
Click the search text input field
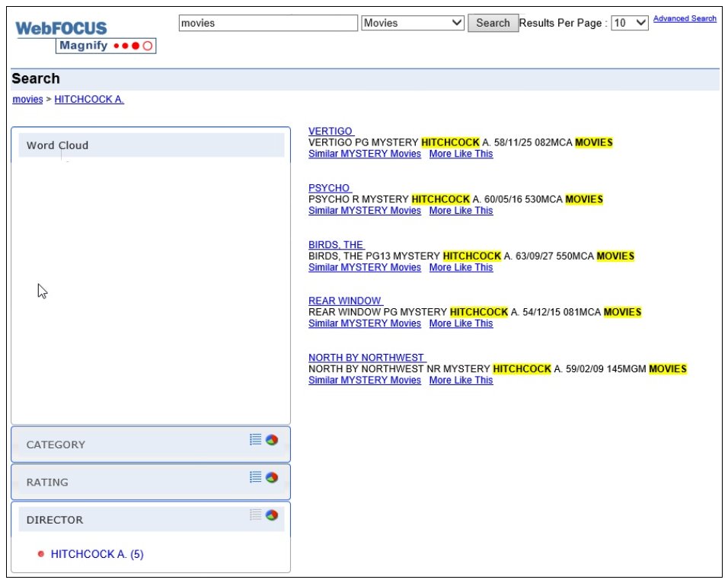267,23
